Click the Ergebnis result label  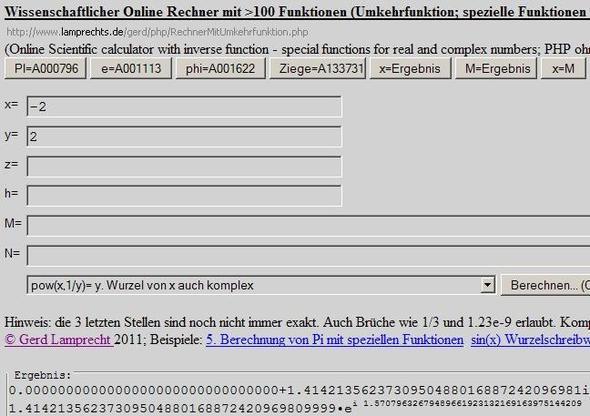click(x=42, y=375)
